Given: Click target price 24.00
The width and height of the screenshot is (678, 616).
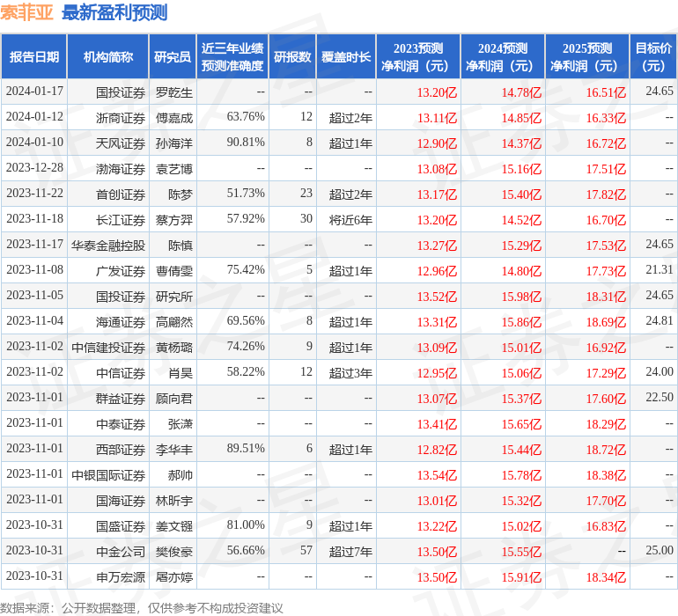Looking at the screenshot, I should pyautogui.click(x=660, y=371).
